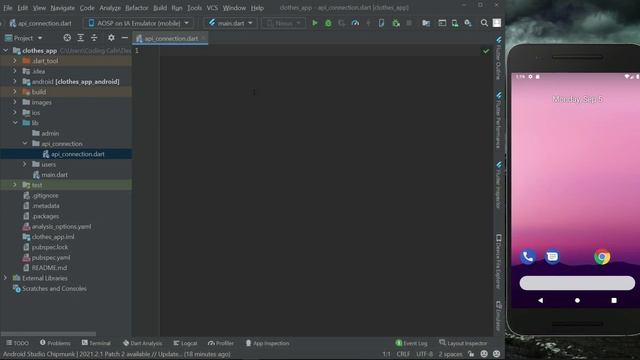Open the Dart Analysis tool window button

(142, 343)
